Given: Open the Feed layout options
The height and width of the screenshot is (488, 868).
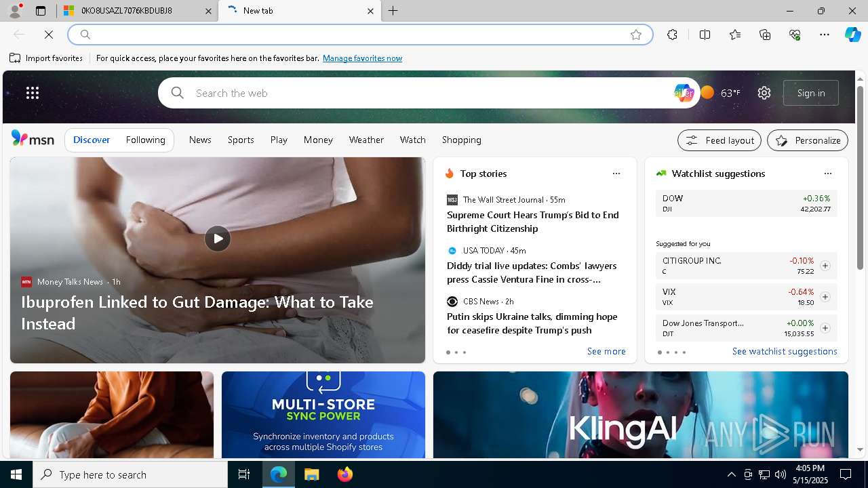Looking at the screenshot, I should [x=719, y=140].
